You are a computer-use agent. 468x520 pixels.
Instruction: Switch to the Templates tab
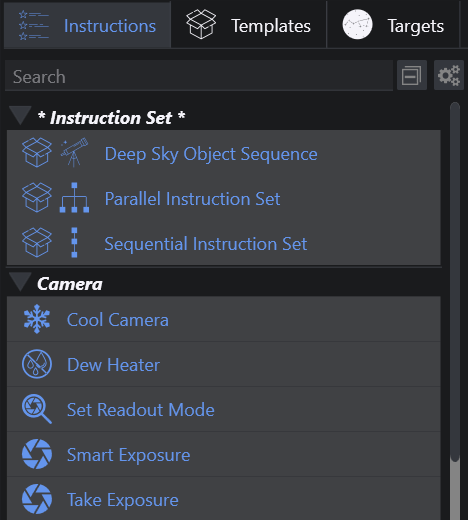[249, 25]
